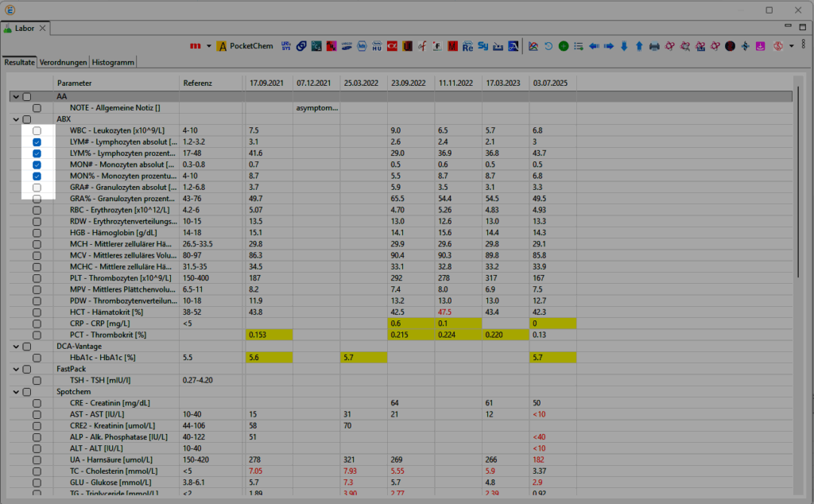This screenshot has width=814, height=504.
Task: Switch to the Verordnungen tab
Action: pos(64,61)
